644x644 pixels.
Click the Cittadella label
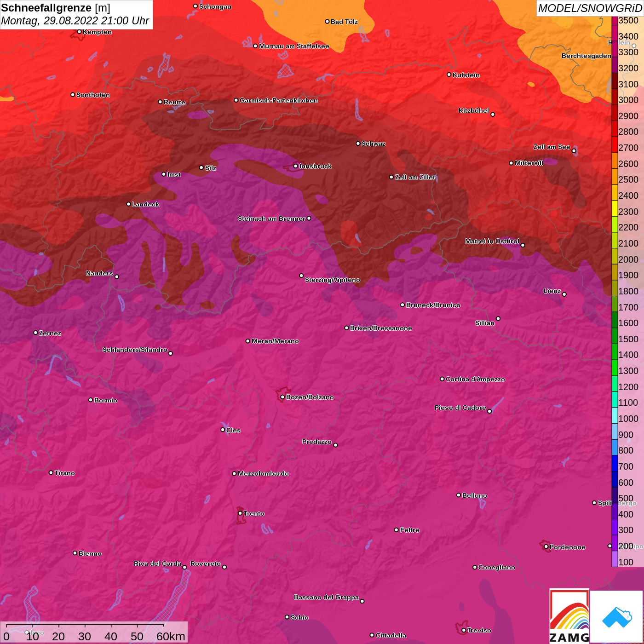391,635
